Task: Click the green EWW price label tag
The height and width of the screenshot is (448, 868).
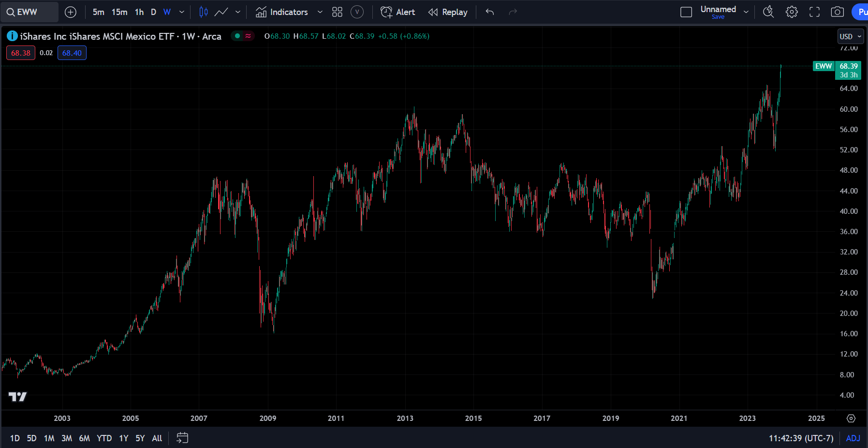Action: [824, 66]
